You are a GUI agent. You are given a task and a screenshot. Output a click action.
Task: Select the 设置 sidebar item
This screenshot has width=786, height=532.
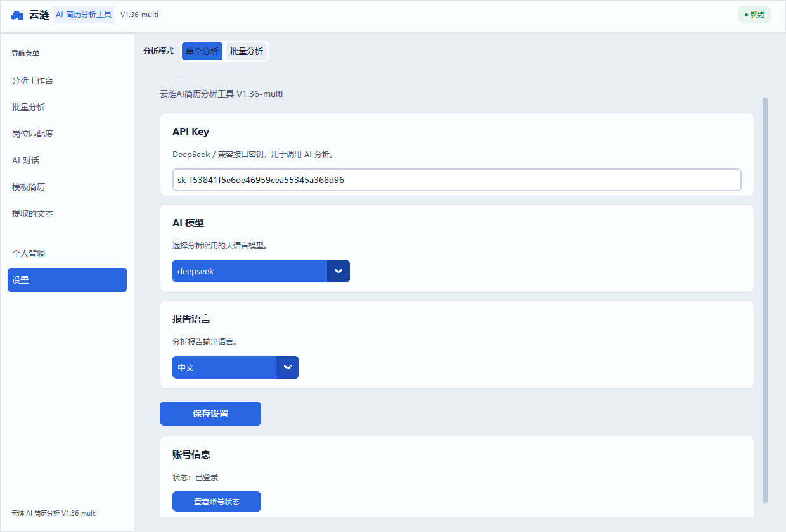67,280
